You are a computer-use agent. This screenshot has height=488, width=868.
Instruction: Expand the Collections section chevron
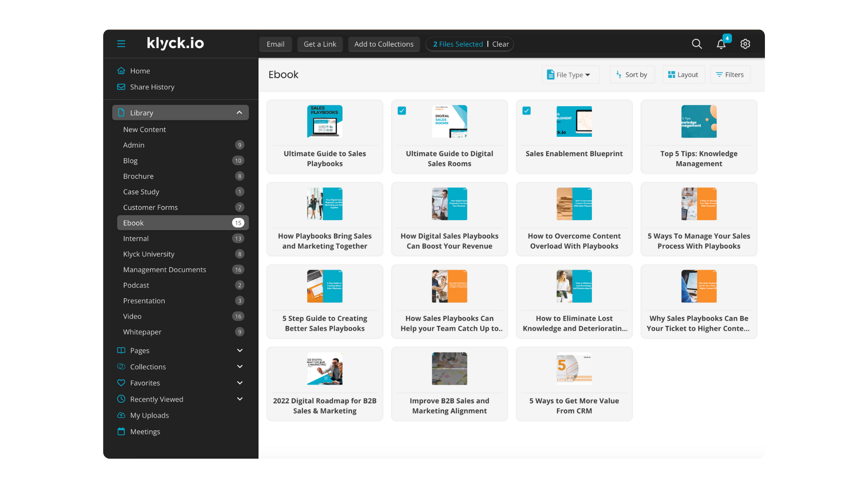(x=240, y=366)
